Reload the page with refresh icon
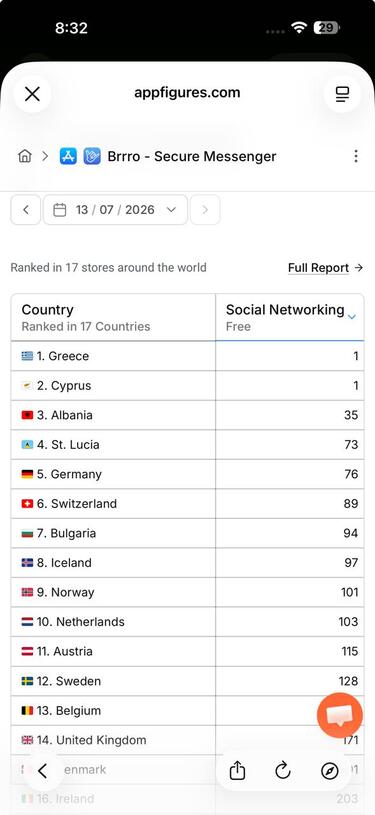 (283, 771)
